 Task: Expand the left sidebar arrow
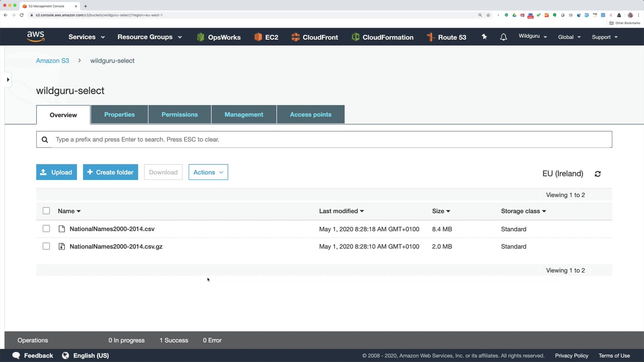8,79
